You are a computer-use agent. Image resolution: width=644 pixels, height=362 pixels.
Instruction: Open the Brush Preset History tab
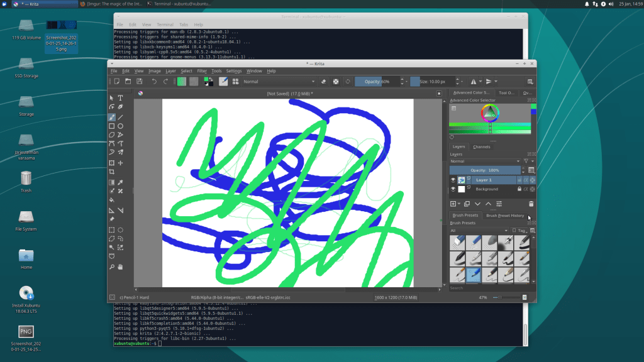505,216
